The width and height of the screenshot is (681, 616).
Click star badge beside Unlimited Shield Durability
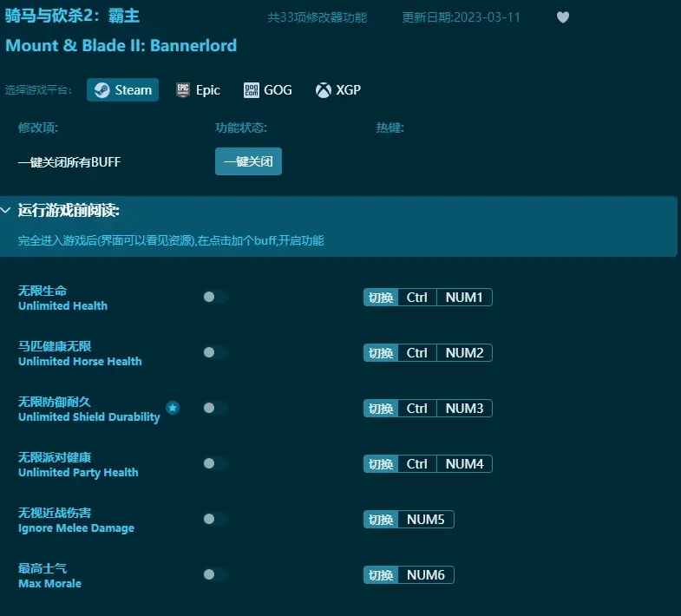pyautogui.click(x=173, y=408)
